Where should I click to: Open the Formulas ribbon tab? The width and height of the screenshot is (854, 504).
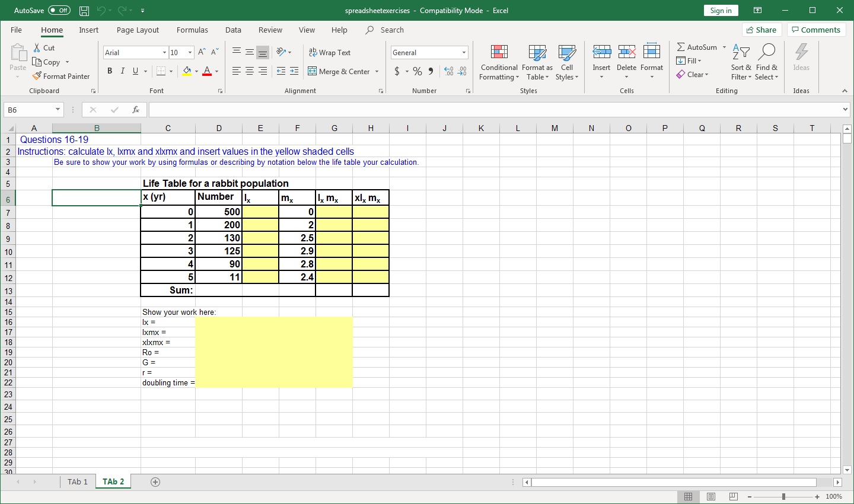click(x=192, y=30)
